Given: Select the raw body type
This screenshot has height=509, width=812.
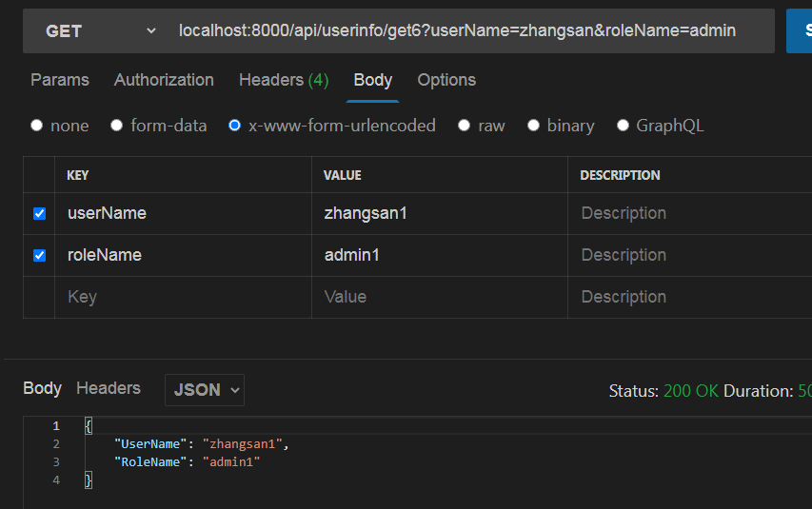Looking at the screenshot, I should coord(464,126).
